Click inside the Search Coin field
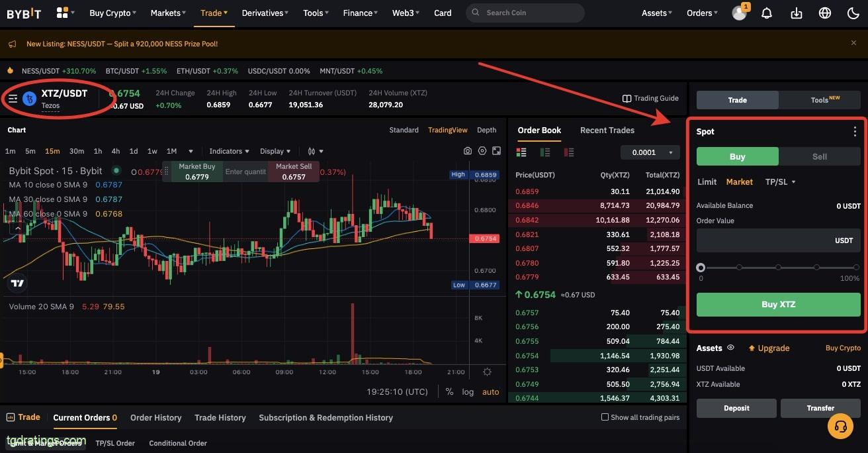This screenshot has width=868, height=453. 525,13
